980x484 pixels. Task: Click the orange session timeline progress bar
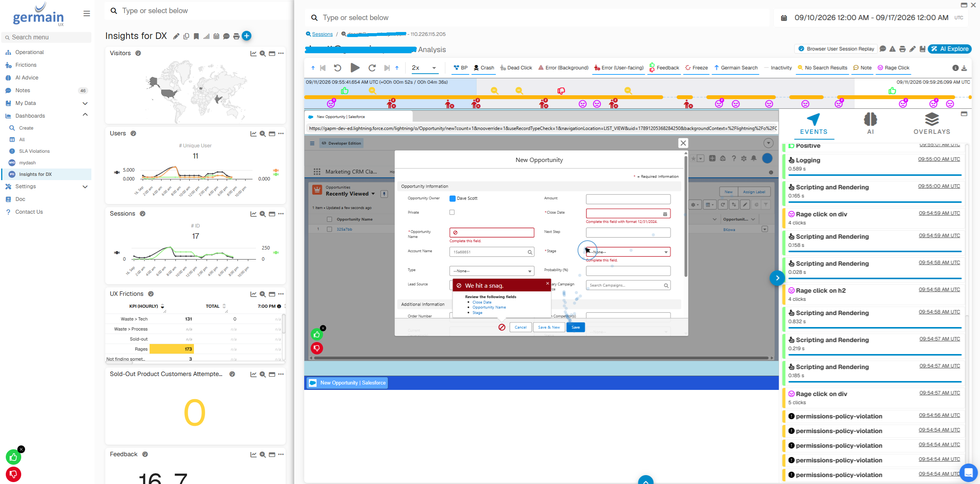click(483, 97)
